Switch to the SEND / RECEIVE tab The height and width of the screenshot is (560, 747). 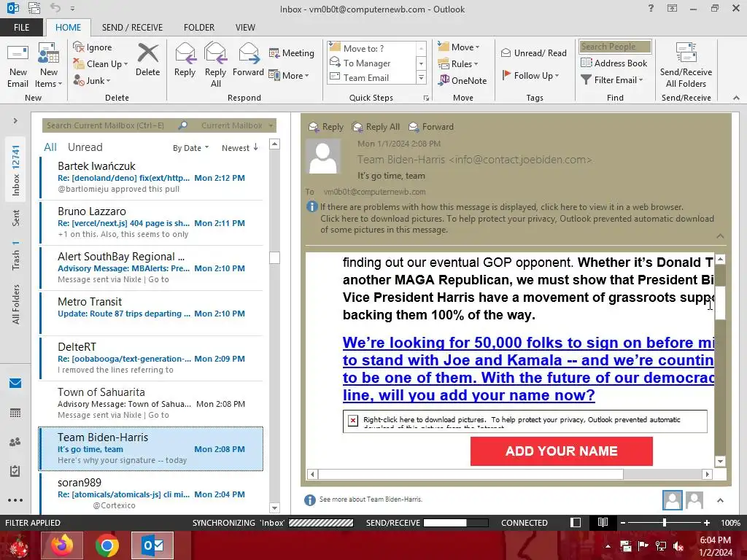[132, 28]
